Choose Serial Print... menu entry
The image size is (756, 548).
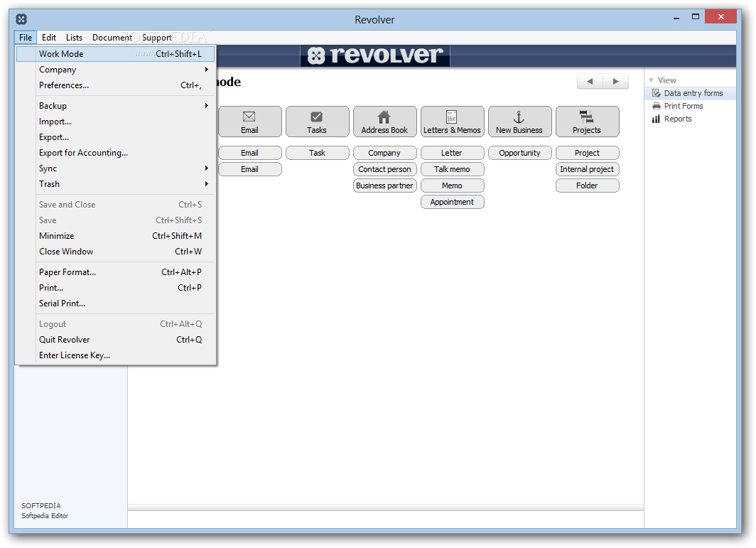coord(115,303)
